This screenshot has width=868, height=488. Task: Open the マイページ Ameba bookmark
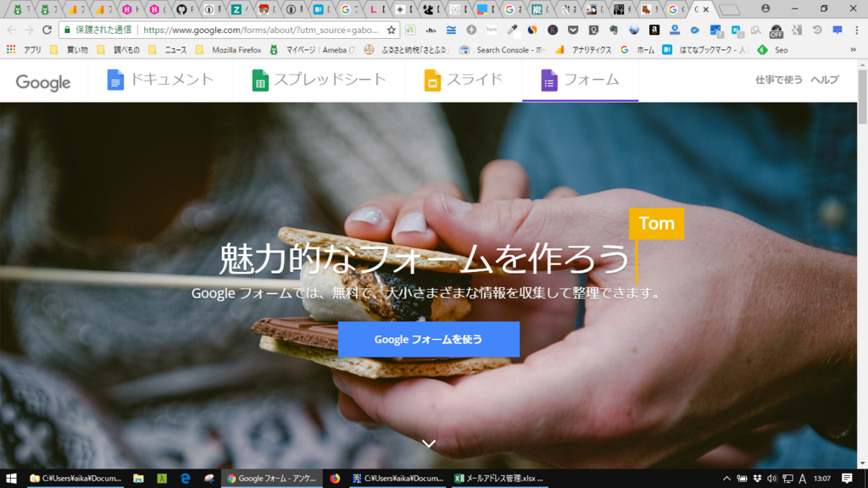click(x=312, y=50)
